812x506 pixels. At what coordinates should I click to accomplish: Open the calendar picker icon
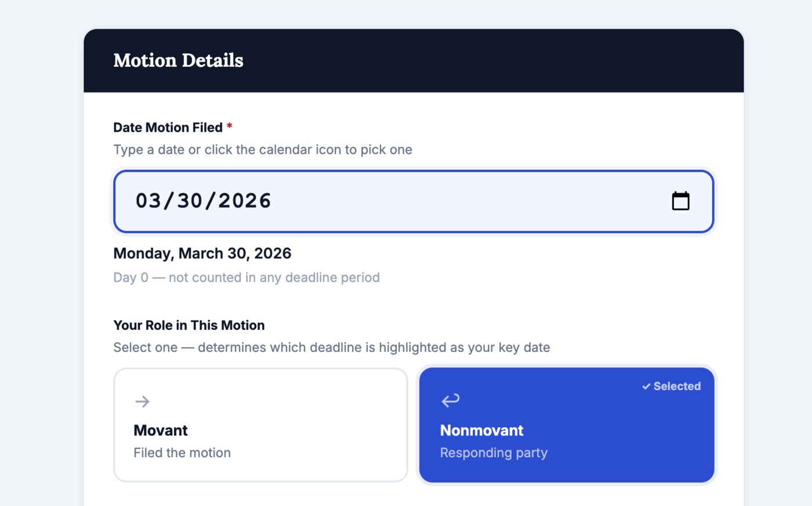(x=680, y=201)
